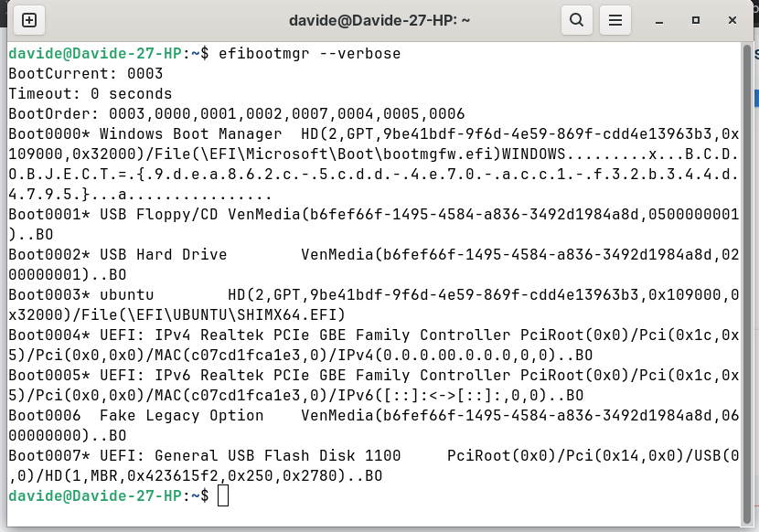Click the cursor at the bottom prompt
The image size is (759, 532).
point(222,495)
